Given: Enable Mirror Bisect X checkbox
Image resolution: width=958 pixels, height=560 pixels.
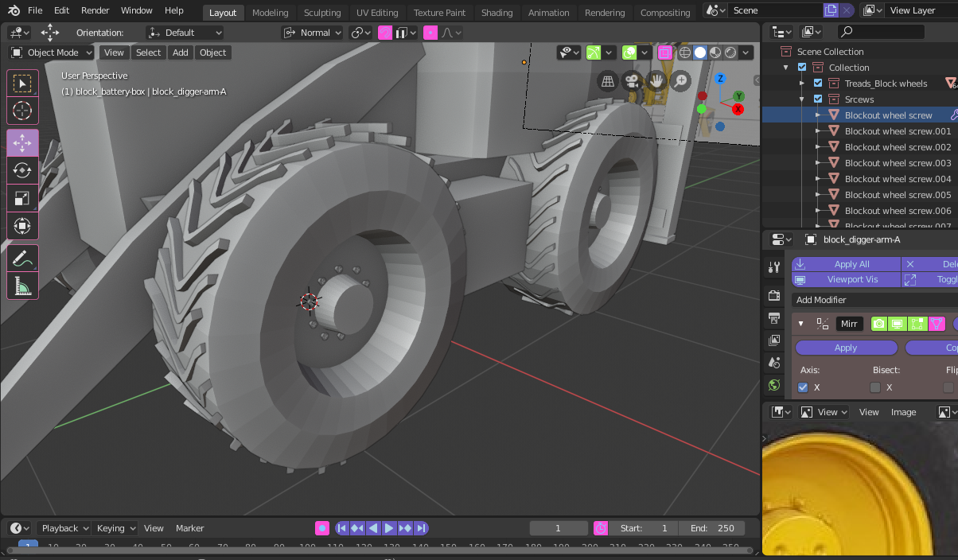Looking at the screenshot, I should (x=875, y=387).
